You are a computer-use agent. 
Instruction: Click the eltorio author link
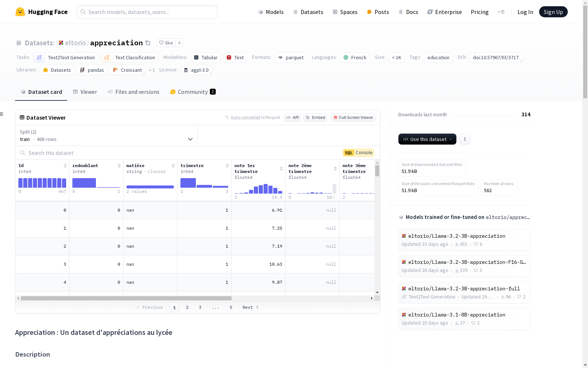[x=75, y=43]
